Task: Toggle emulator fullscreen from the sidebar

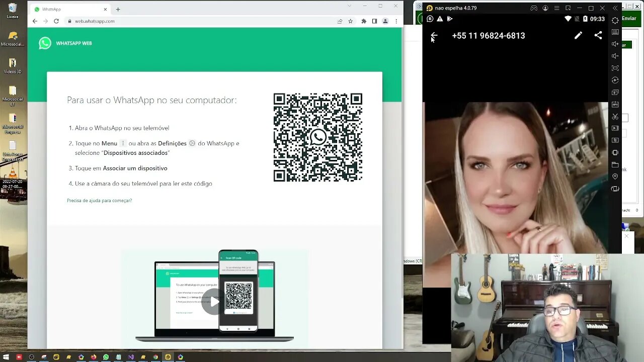Action: click(615, 68)
